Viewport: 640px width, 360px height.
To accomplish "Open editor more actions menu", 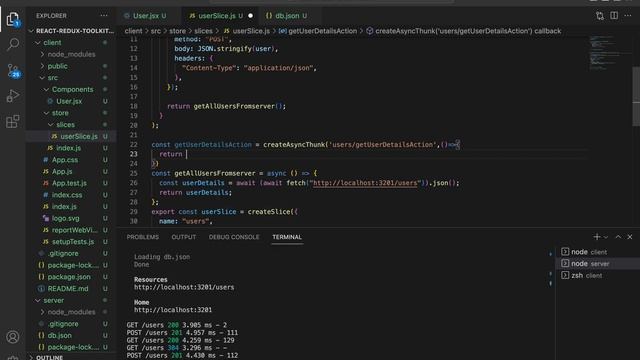I will pyautogui.click(x=628, y=16).
